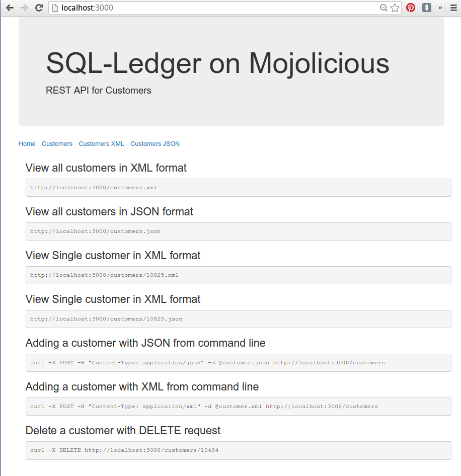Click the curl POST application/json command box

239,363
